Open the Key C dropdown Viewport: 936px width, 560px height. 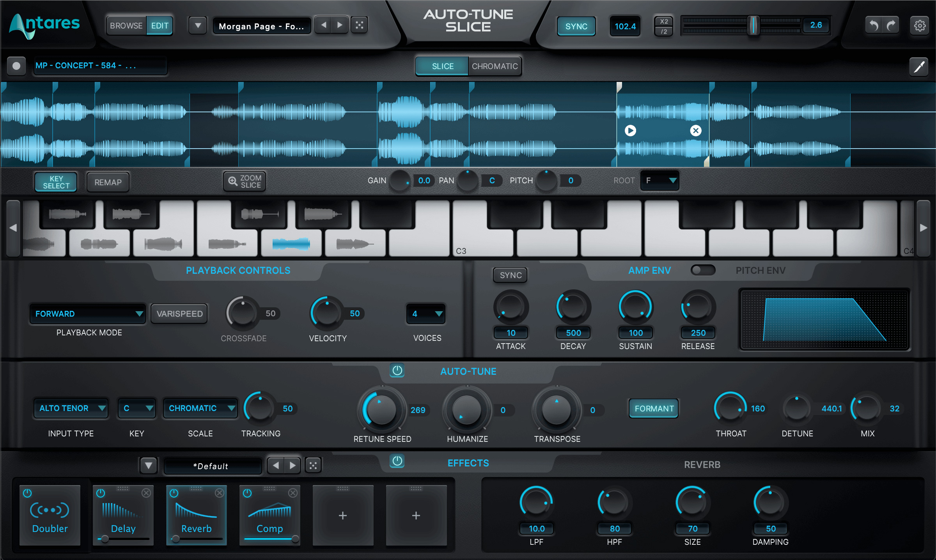point(137,408)
